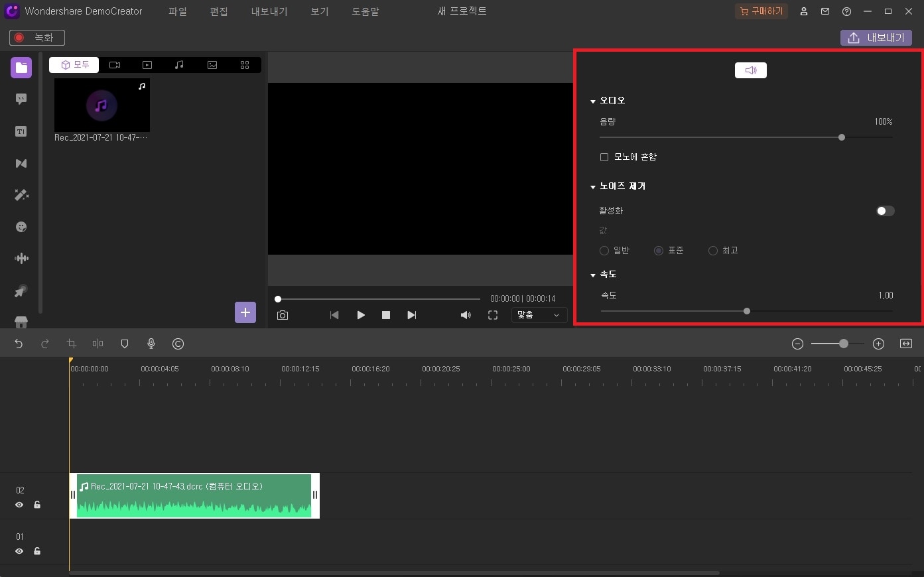Open the user account icon

[804, 11]
